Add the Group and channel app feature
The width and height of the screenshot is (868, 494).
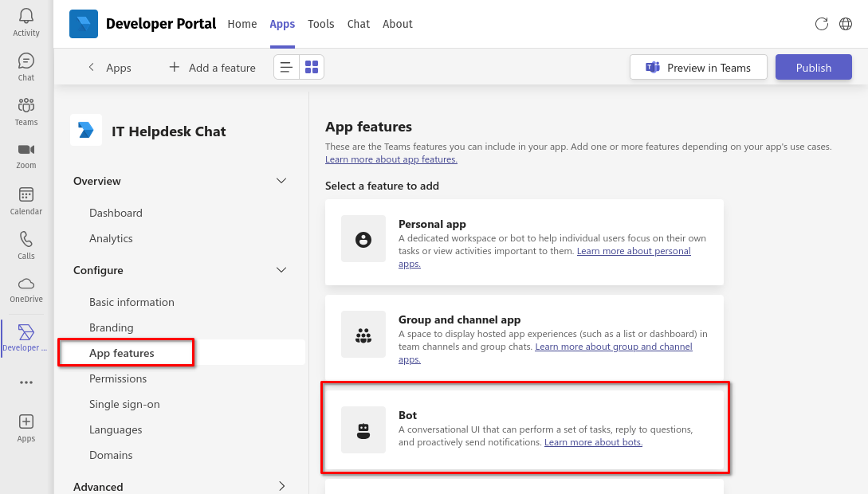pyautogui.click(x=459, y=320)
